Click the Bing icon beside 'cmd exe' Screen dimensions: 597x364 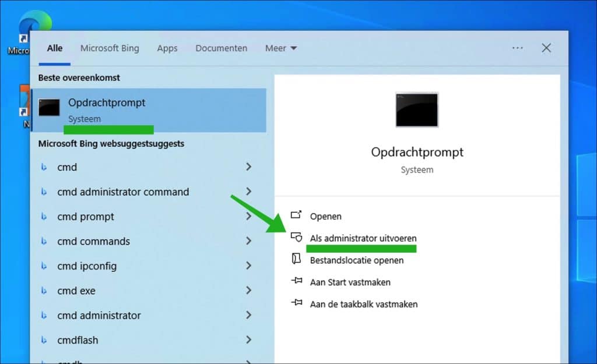(x=44, y=291)
